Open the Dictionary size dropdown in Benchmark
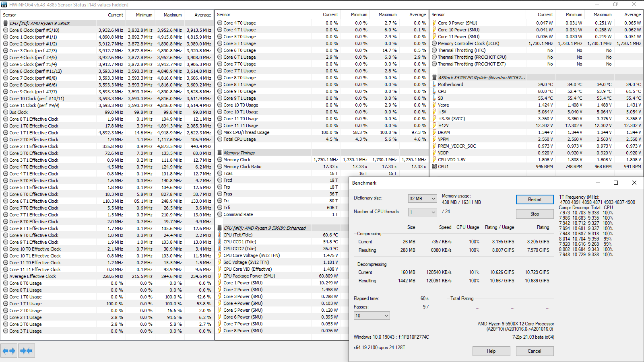 (422, 199)
